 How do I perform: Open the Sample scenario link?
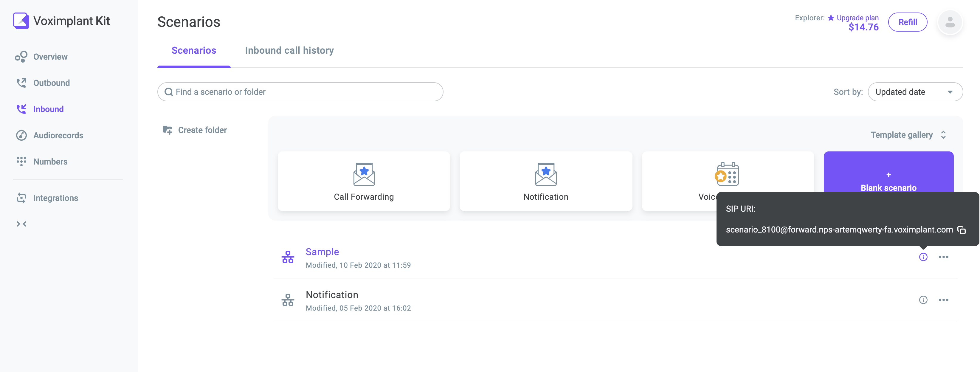(322, 252)
